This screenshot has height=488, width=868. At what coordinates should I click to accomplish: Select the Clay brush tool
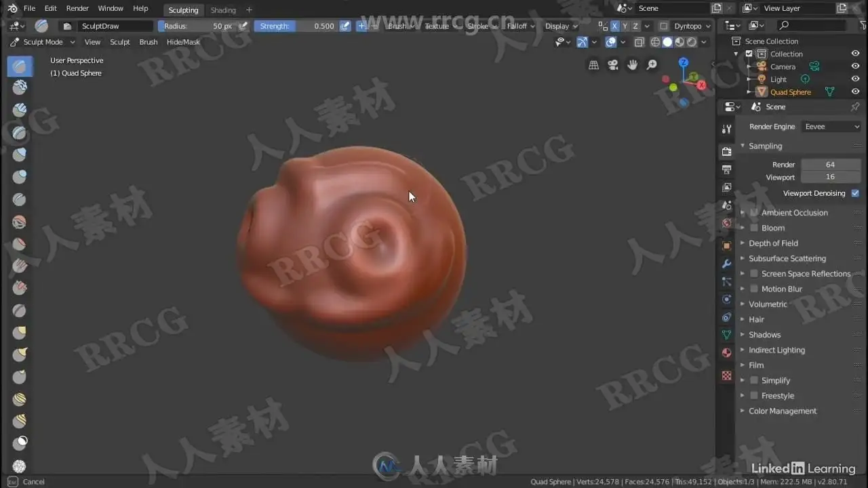pyautogui.click(x=20, y=87)
